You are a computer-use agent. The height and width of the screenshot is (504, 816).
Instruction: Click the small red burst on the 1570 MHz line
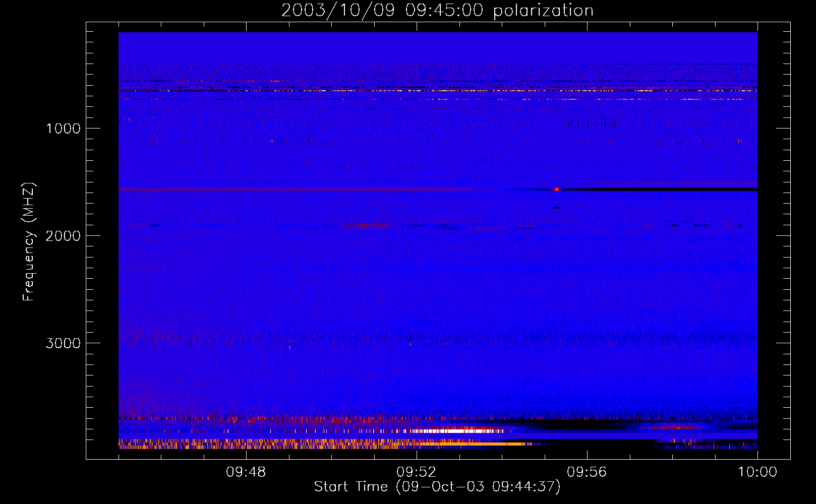point(556,190)
